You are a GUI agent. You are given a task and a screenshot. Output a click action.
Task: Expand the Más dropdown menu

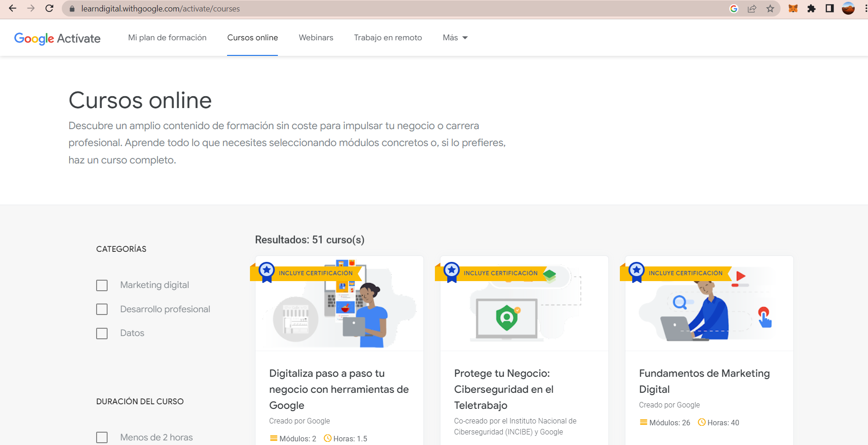[x=455, y=38]
